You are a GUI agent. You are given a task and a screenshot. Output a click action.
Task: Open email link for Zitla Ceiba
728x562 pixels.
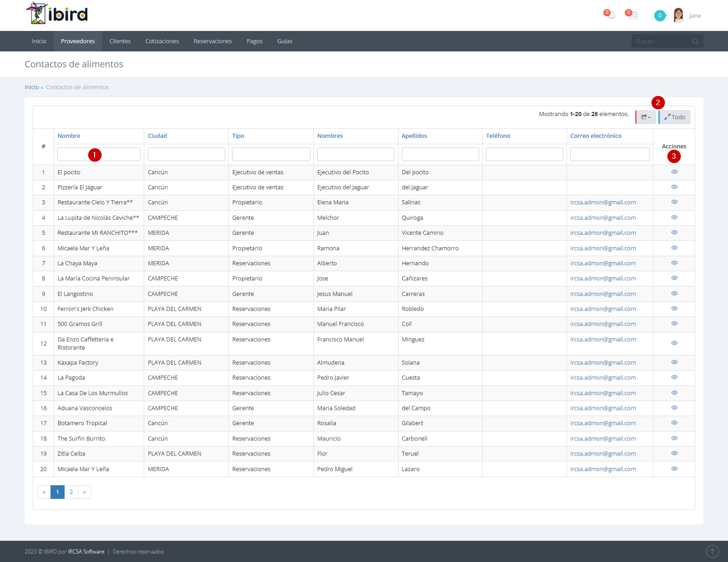pyautogui.click(x=603, y=453)
